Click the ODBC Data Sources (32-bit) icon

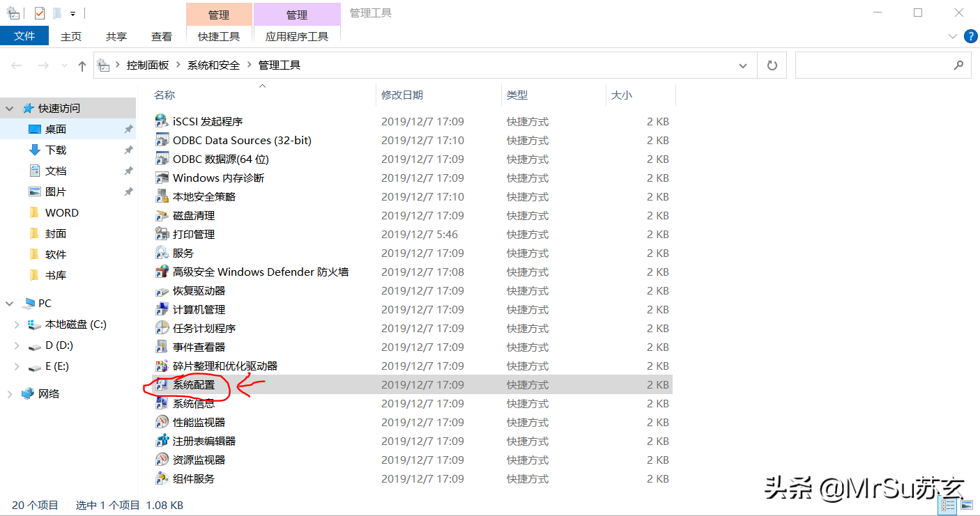tap(162, 140)
